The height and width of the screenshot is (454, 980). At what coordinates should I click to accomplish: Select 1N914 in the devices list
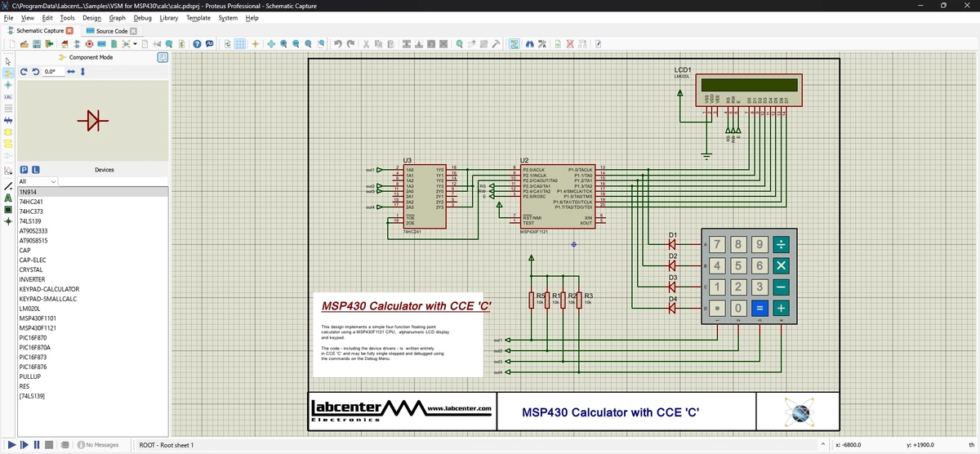[x=93, y=192]
